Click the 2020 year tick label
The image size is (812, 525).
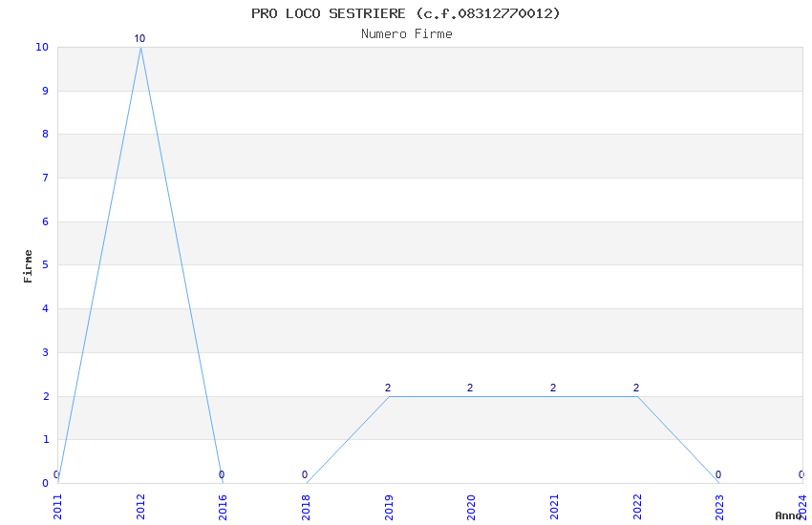471,507
